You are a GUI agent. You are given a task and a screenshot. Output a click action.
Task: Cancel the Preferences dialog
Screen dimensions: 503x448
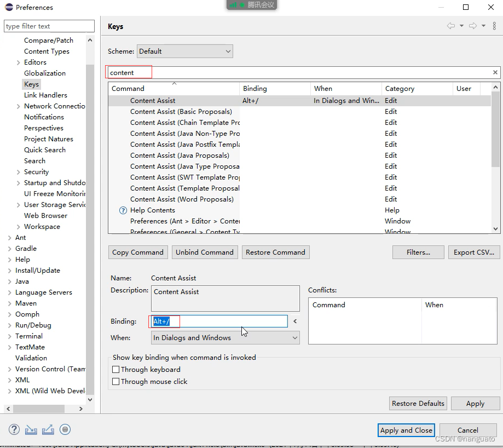coord(468,430)
